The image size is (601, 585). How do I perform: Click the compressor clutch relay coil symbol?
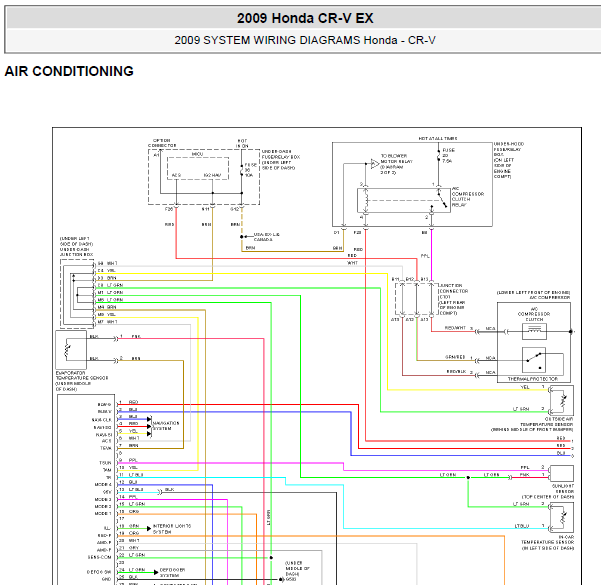point(366,200)
